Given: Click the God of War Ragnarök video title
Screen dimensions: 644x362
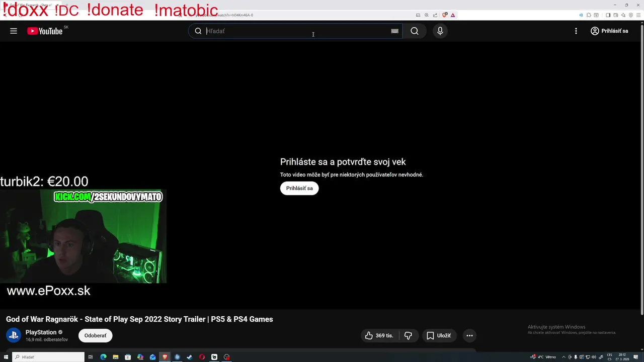Looking at the screenshot, I should point(139,319).
